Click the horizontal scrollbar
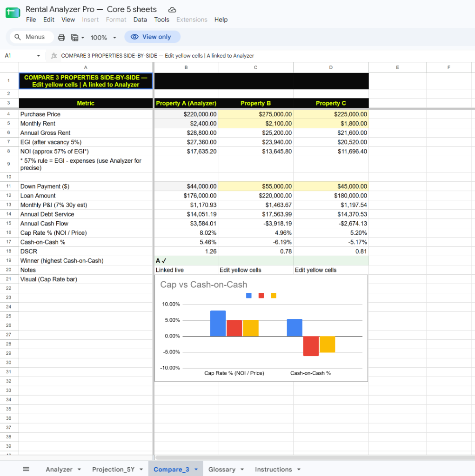Viewport: 475px width, 476px height. (314, 457)
